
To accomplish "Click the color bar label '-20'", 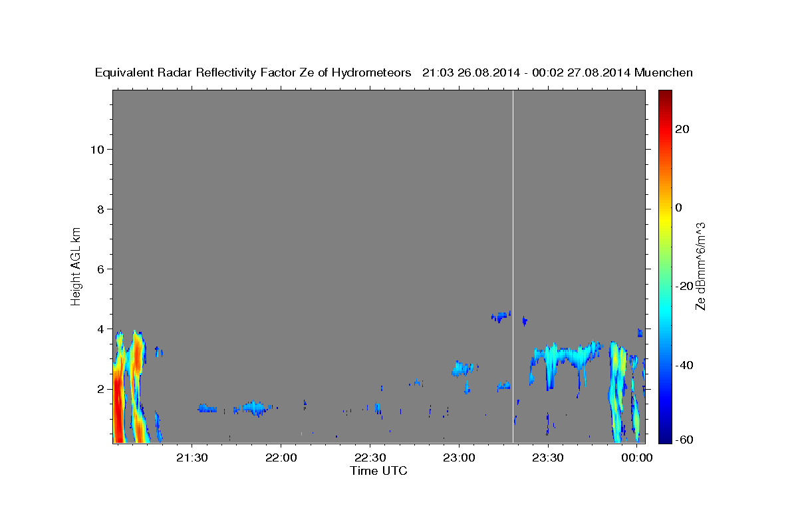I will (684, 286).
